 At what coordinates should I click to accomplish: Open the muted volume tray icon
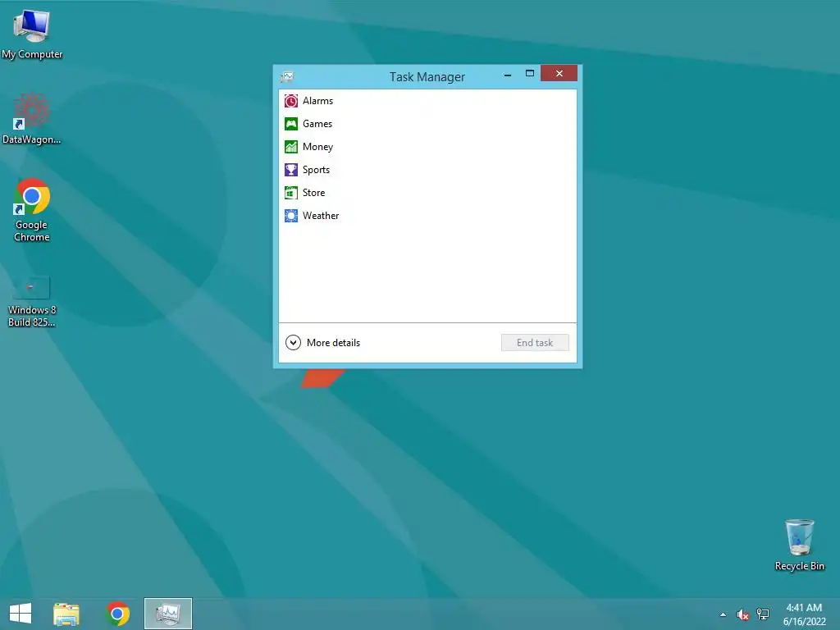point(742,614)
